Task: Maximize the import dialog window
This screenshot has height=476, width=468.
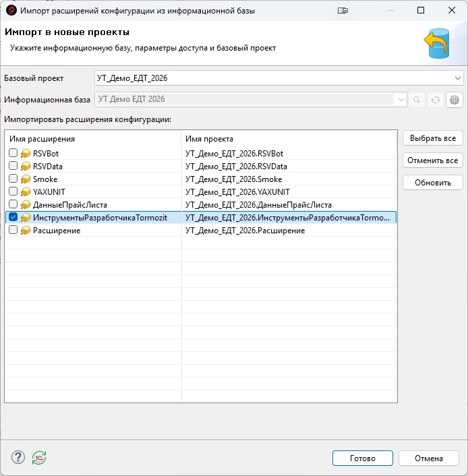Action: tap(421, 10)
